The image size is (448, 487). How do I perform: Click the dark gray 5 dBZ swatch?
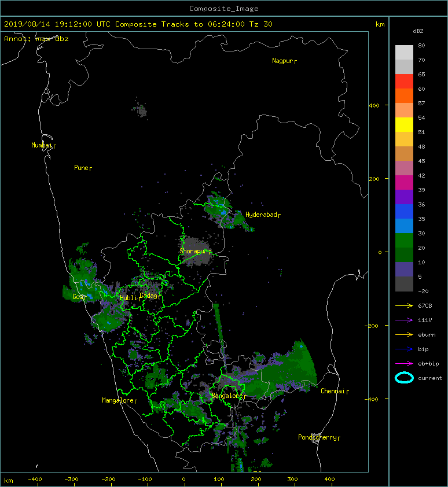[404, 283]
